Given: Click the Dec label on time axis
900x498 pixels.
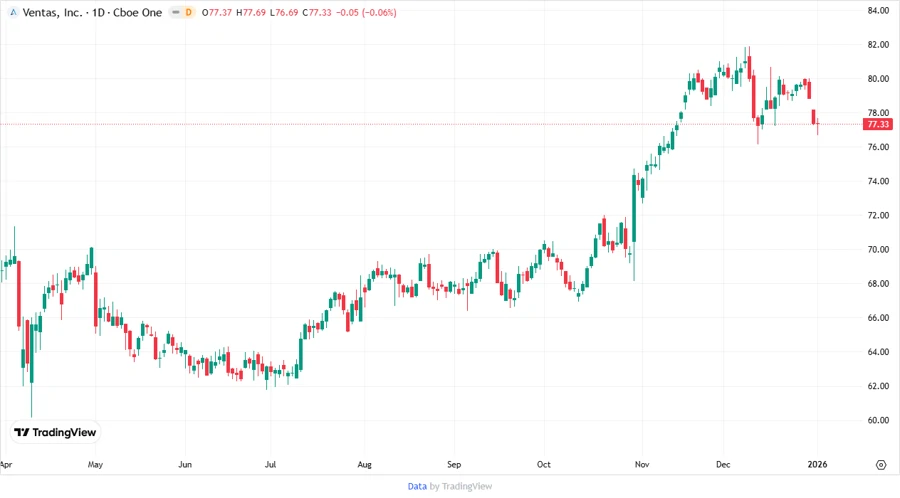Looking at the screenshot, I should [x=723, y=465].
